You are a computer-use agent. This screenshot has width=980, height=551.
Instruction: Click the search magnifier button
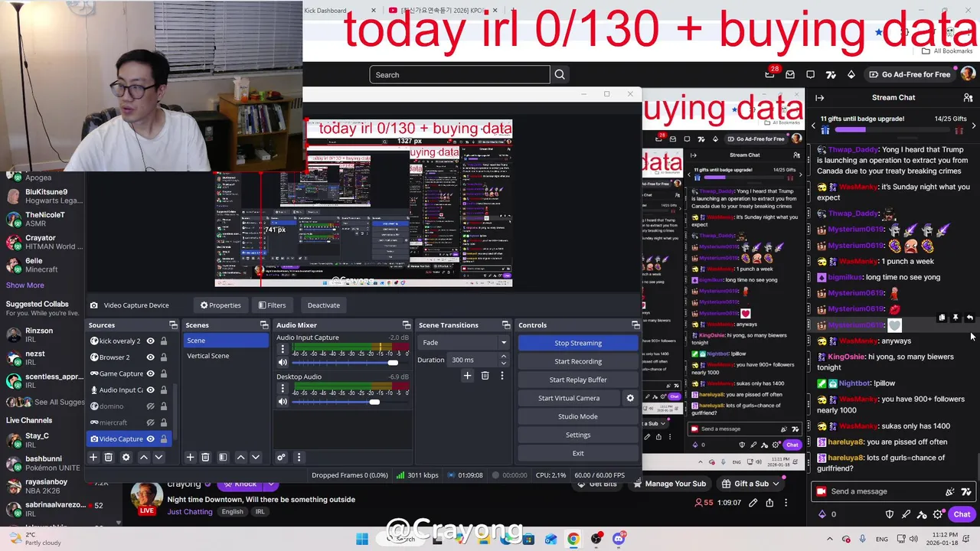click(x=560, y=74)
